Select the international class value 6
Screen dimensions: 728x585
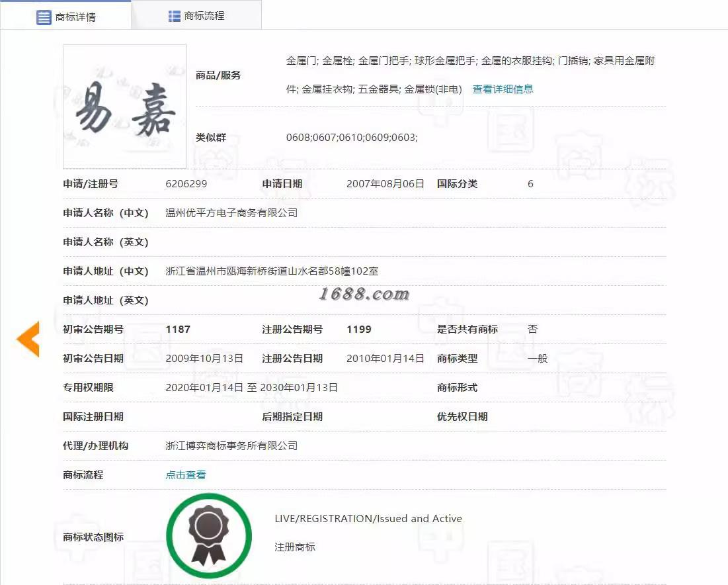(531, 184)
